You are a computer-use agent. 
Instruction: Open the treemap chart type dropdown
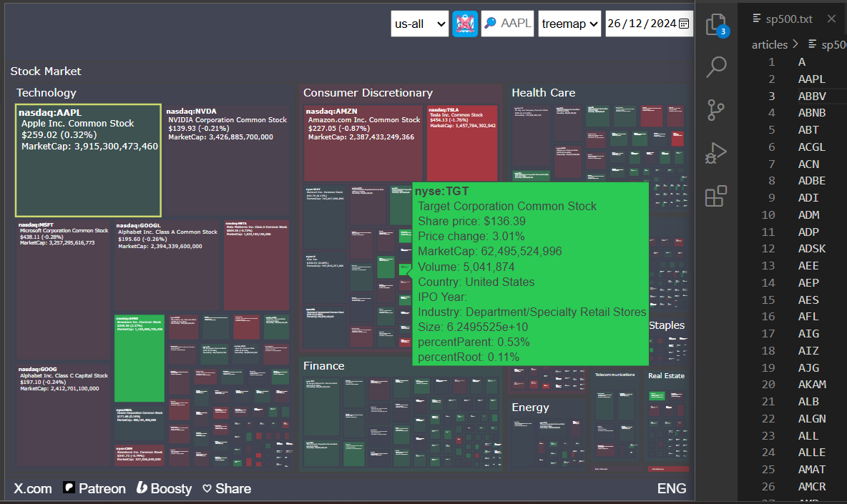569,24
